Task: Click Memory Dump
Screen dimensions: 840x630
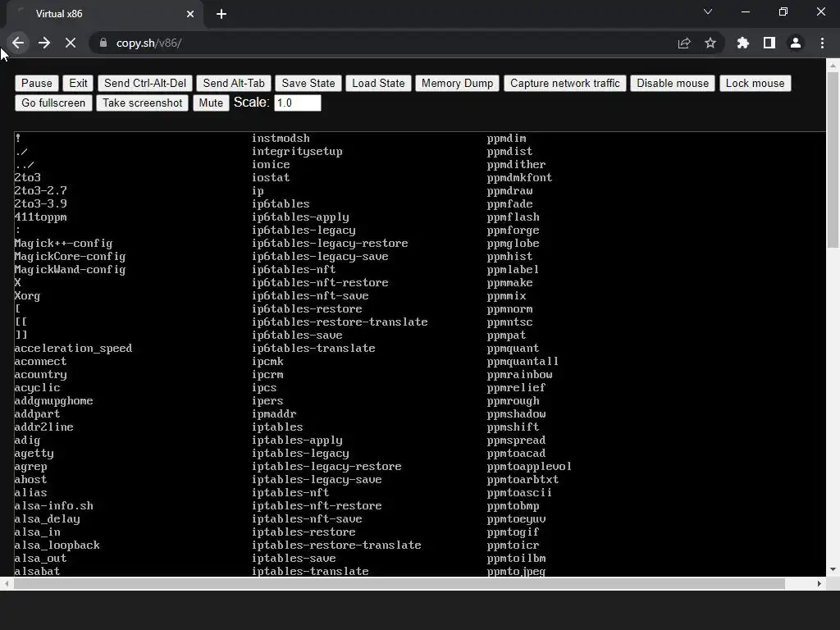Action: coord(457,83)
